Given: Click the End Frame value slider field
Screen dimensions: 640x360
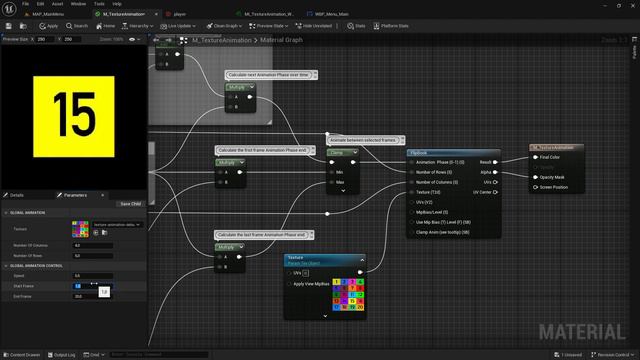Looking at the screenshot, I should pyautogui.click(x=93, y=296).
